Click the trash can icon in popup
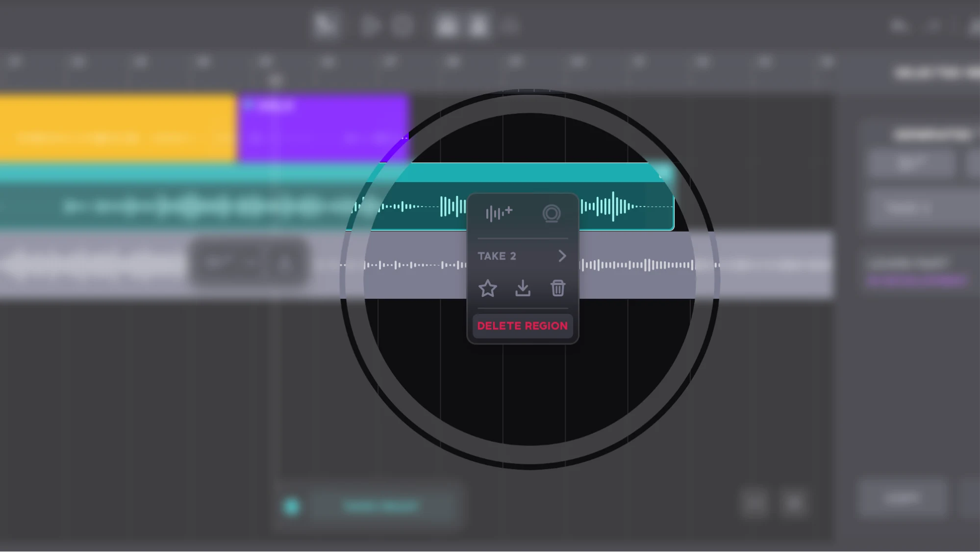 557,288
